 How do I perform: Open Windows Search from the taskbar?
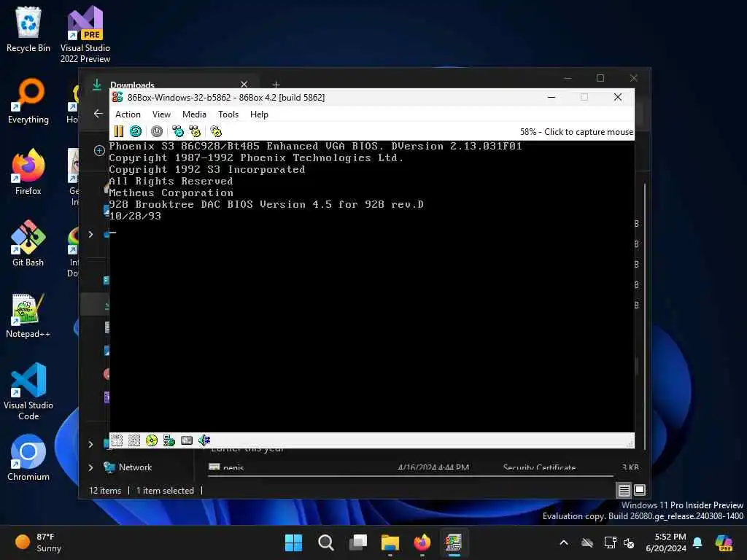pos(326,542)
